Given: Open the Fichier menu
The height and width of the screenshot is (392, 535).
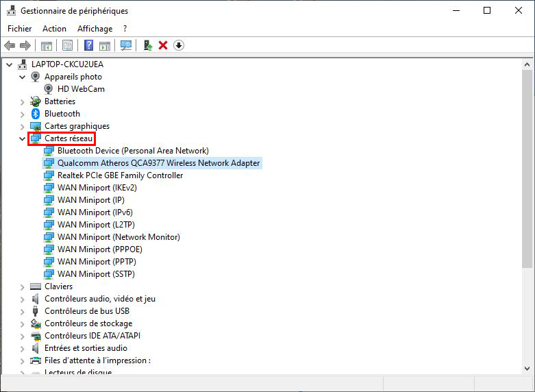Looking at the screenshot, I should (19, 29).
